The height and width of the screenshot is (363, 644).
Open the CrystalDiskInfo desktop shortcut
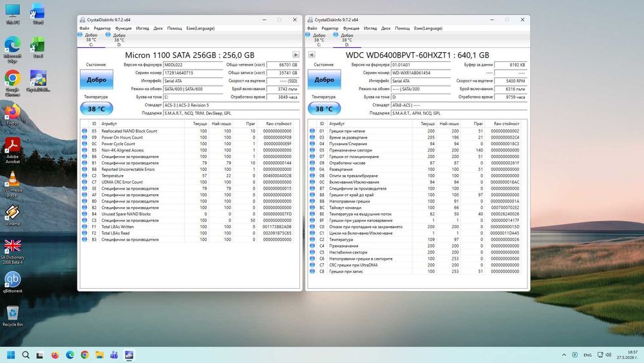(38, 81)
